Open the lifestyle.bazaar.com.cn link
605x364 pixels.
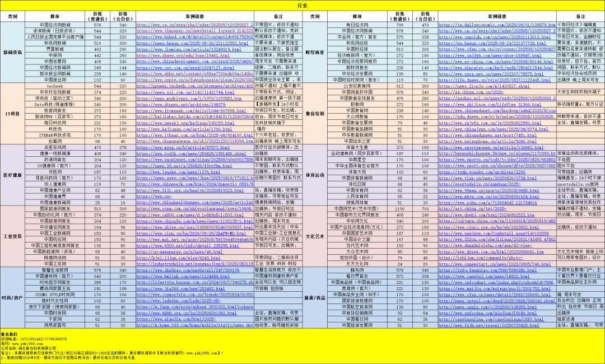(194, 282)
